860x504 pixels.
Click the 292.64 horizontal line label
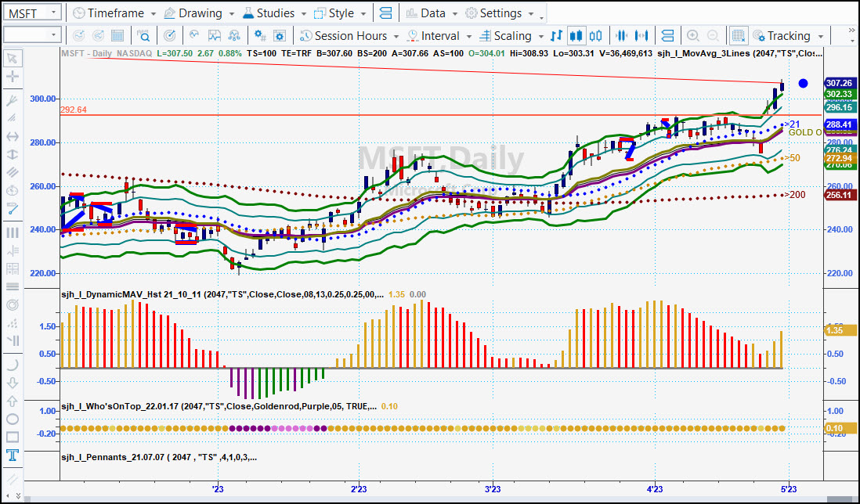point(74,110)
